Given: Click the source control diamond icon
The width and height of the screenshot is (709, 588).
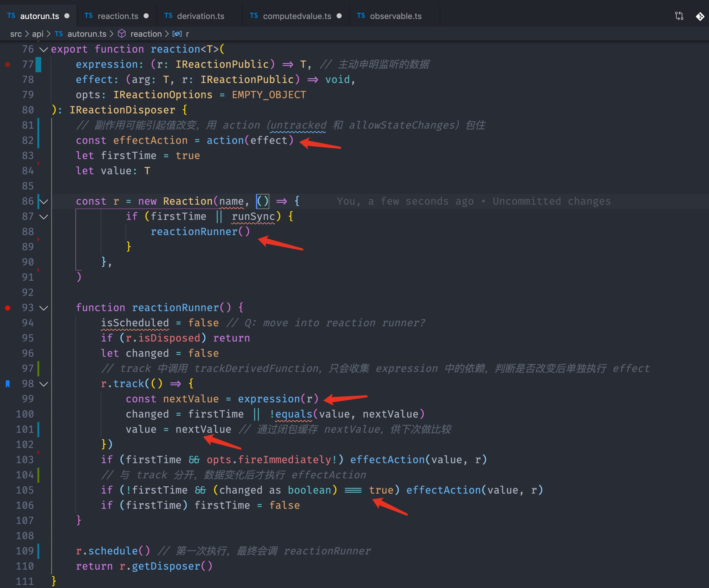Looking at the screenshot, I should tap(700, 16).
